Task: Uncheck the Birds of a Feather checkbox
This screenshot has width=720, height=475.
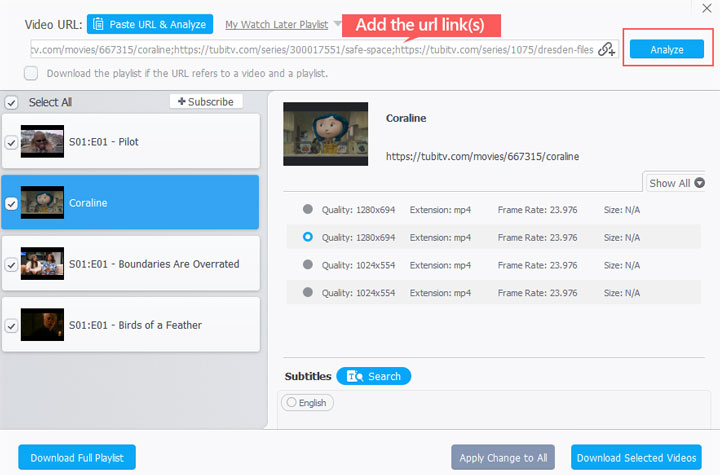Action: [x=11, y=326]
